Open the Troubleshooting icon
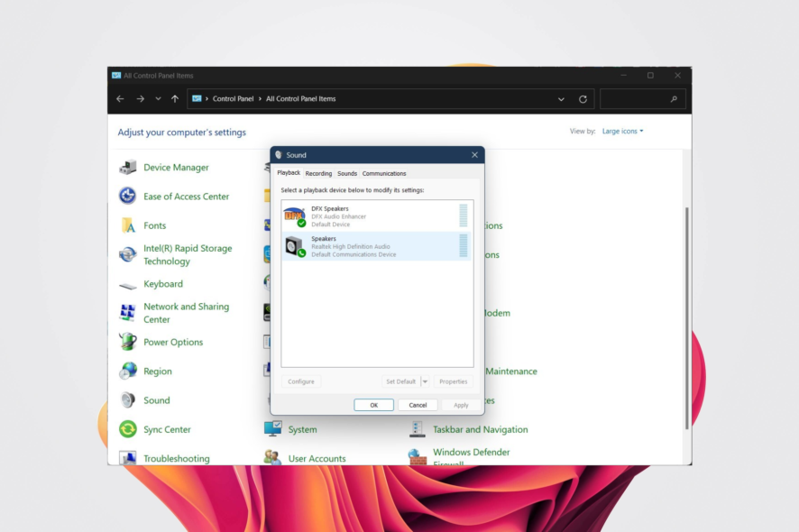The width and height of the screenshot is (799, 532). coord(128,457)
